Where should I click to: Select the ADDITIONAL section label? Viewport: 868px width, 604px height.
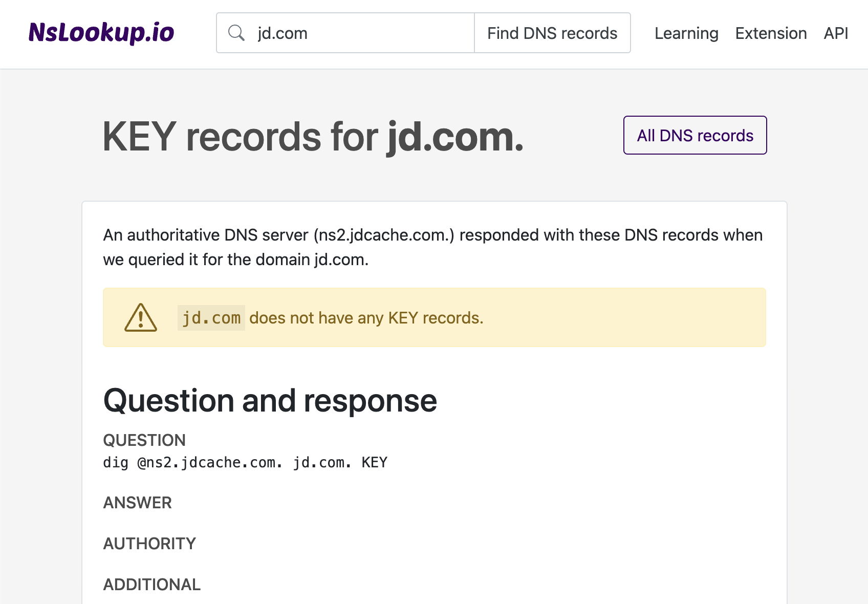(x=151, y=584)
